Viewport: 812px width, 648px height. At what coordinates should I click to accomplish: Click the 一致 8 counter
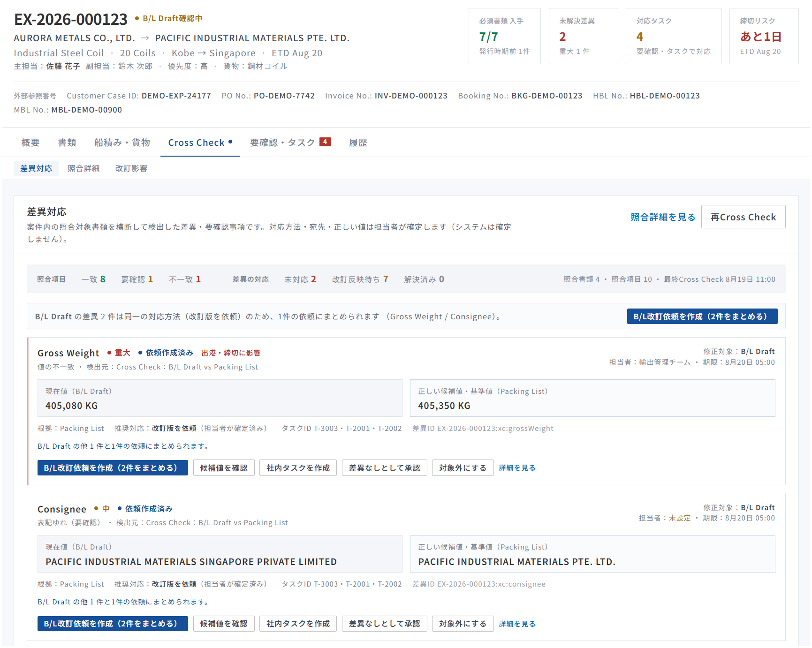pos(93,279)
